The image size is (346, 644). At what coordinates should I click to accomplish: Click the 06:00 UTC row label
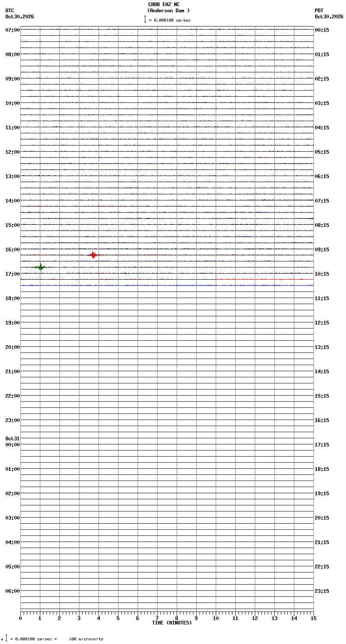pos(13,591)
